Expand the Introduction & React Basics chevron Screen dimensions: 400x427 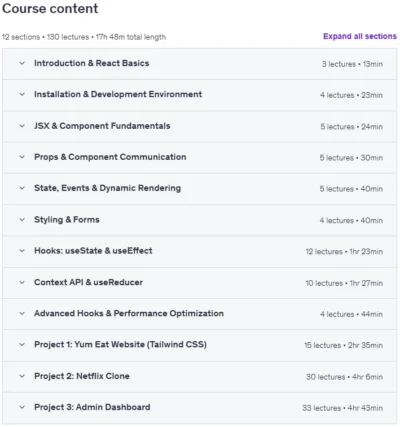point(22,63)
